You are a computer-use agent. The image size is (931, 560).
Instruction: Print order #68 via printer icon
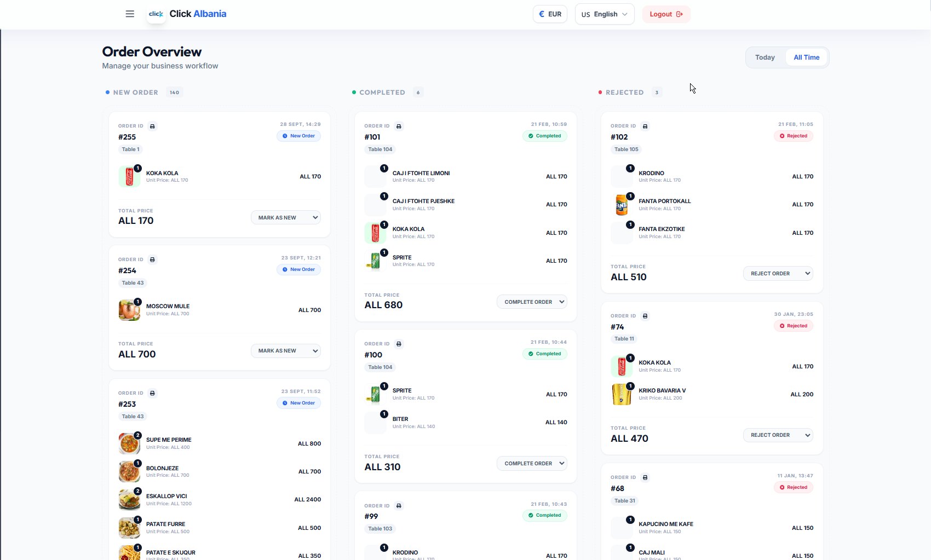[645, 478]
